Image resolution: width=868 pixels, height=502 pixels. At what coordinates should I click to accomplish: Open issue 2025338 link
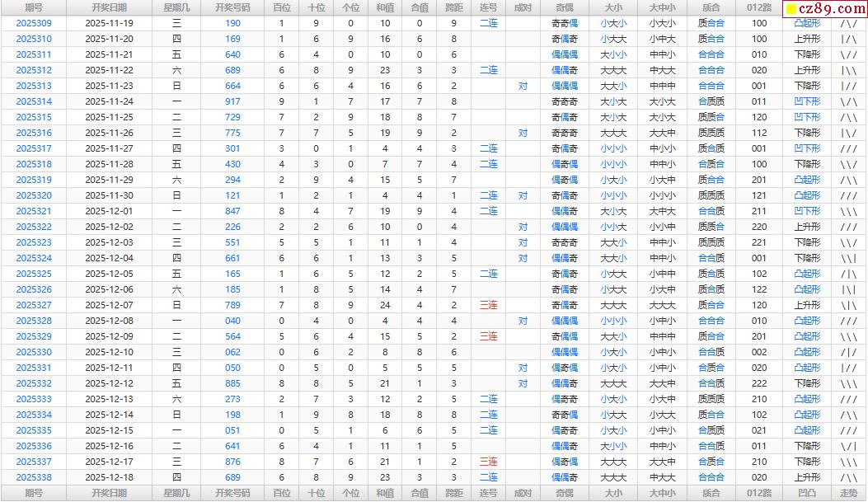coord(34,477)
